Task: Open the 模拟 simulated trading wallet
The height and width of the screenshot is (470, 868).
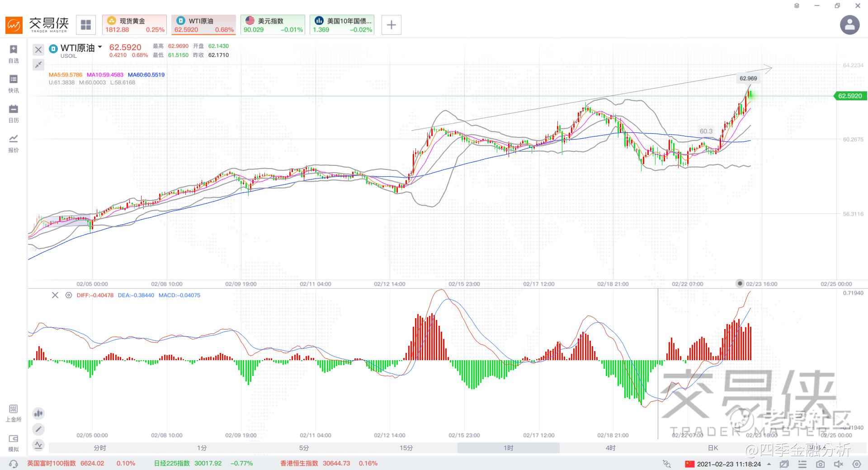Action: [14, 443]
